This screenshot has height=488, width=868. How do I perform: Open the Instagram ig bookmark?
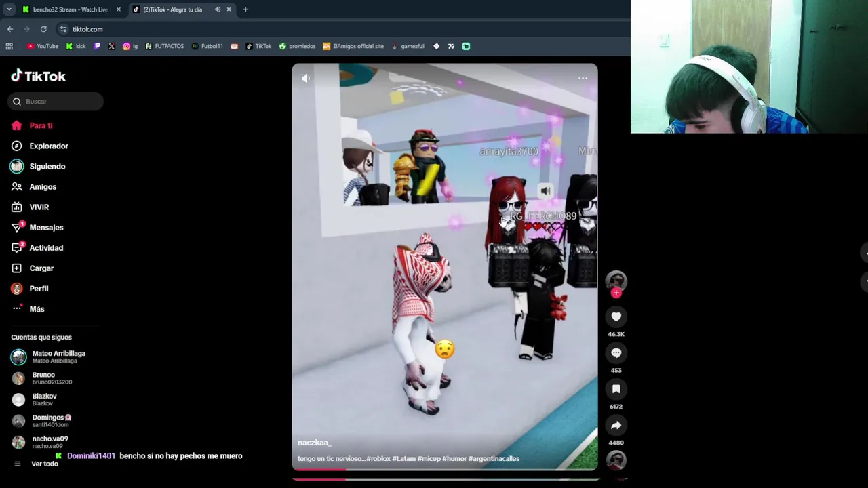(x=130, y=46)
